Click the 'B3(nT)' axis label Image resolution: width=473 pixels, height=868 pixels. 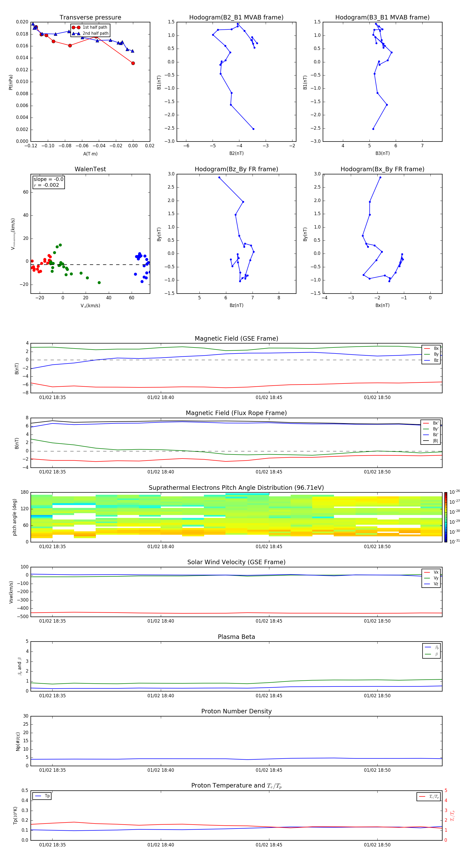click(382, 153)
